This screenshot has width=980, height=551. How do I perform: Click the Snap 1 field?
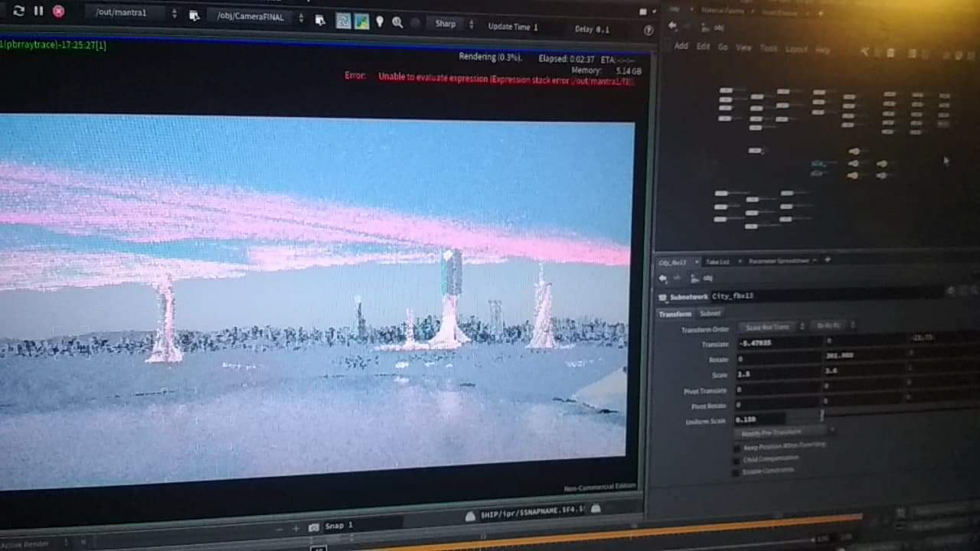364,525
